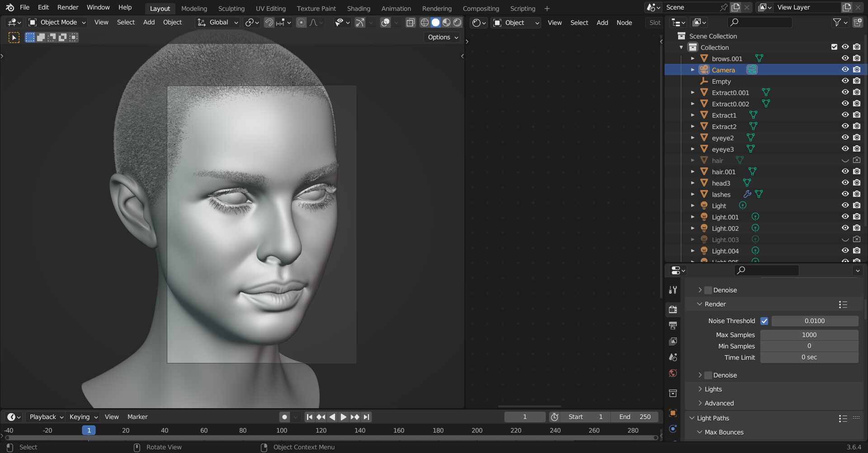868x453 pixels.
Task: Click frame 100 on the timeline ruler
Action: pos(282,430)
